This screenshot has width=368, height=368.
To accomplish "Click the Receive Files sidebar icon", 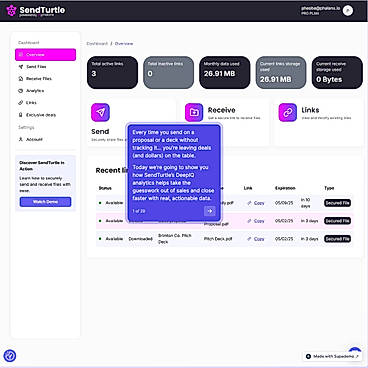I will tap(21, 79).
